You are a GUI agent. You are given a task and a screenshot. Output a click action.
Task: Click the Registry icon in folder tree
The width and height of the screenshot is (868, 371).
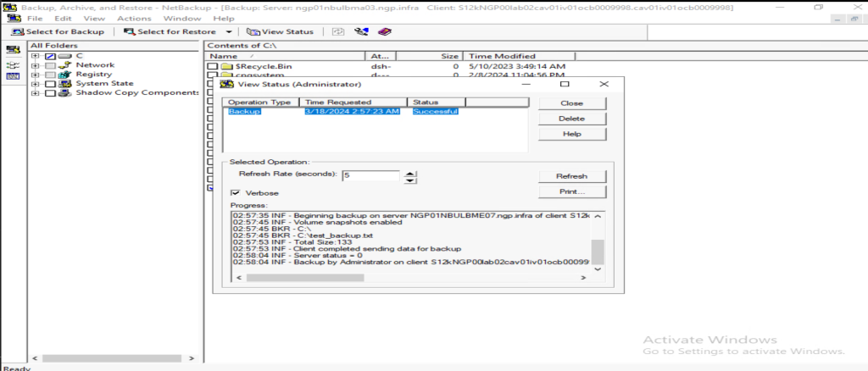[65, 74]
